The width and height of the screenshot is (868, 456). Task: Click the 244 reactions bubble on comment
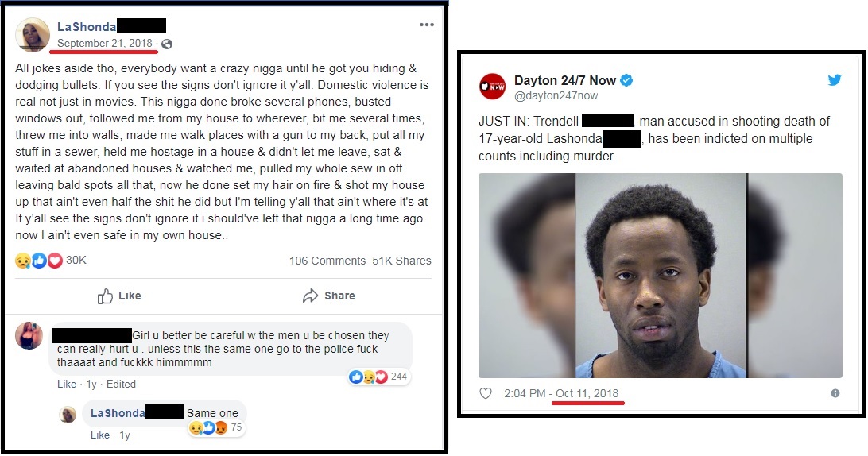pos(380,377)
